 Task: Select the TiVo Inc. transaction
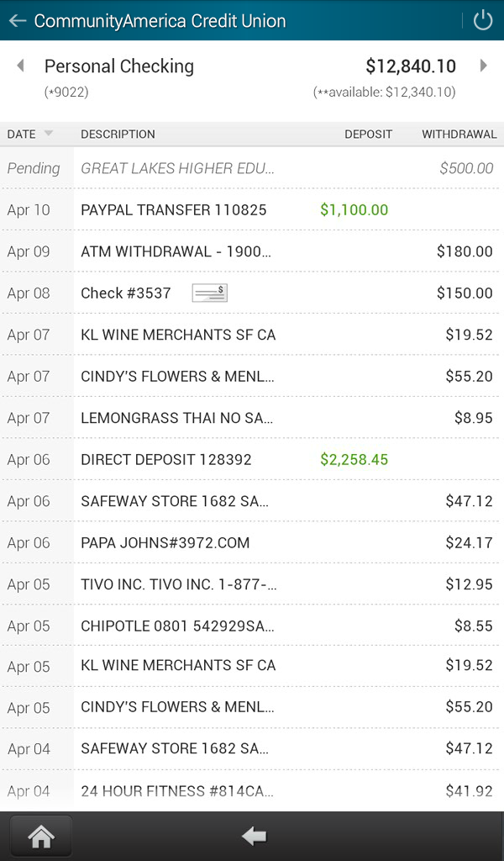pyautogui.click(x=252, y=584)
